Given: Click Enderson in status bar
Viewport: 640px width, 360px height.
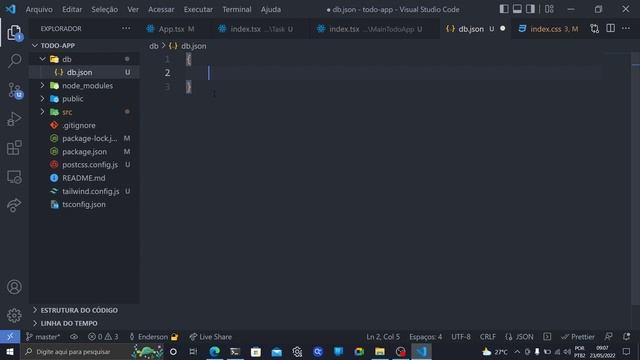Looking at the screenshot, I should (x=154, y=337).
